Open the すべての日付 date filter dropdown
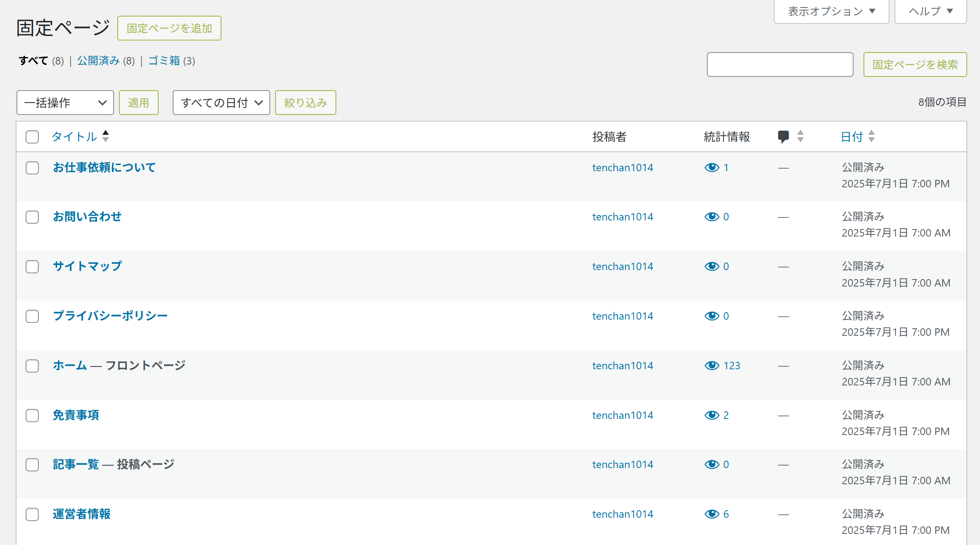Image resolution: width=980 pixels, height=545 pixels. pyautogui.click(x=221, y=103)
